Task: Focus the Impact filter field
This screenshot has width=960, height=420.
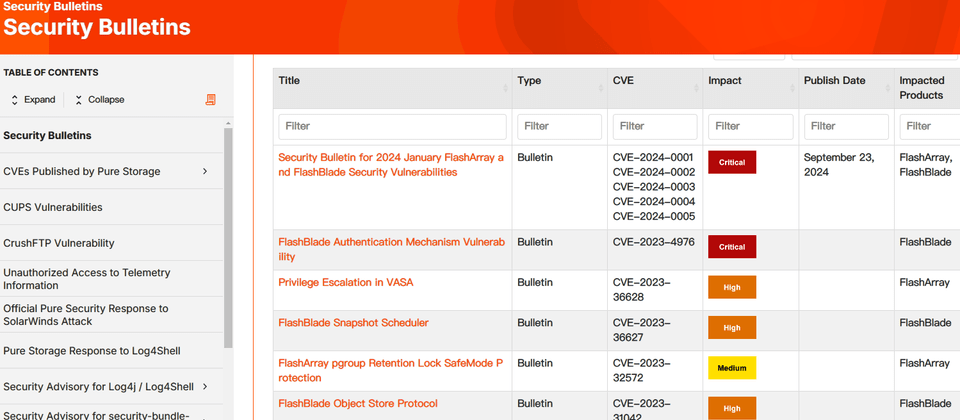Action: click(x=751, y=127)
